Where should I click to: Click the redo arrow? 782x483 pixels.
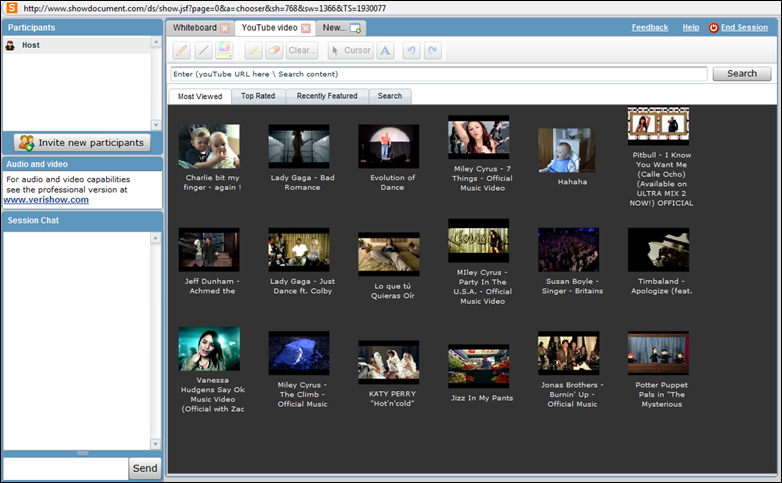click(x=432, y=50)
